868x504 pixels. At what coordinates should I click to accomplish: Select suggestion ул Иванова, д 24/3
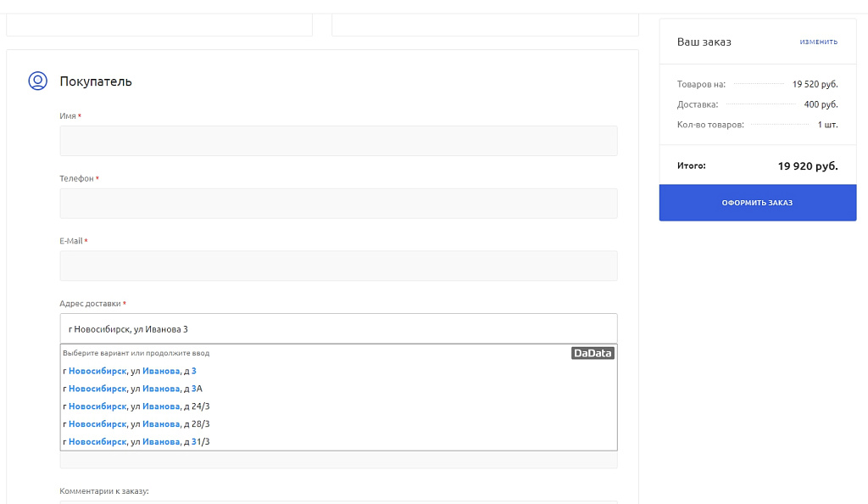tap(136, 406)
